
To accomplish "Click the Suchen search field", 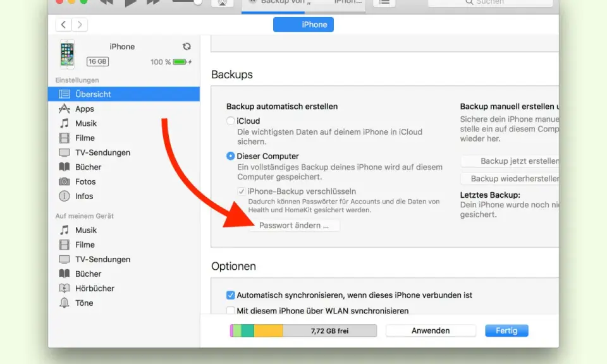I will 490,3.
